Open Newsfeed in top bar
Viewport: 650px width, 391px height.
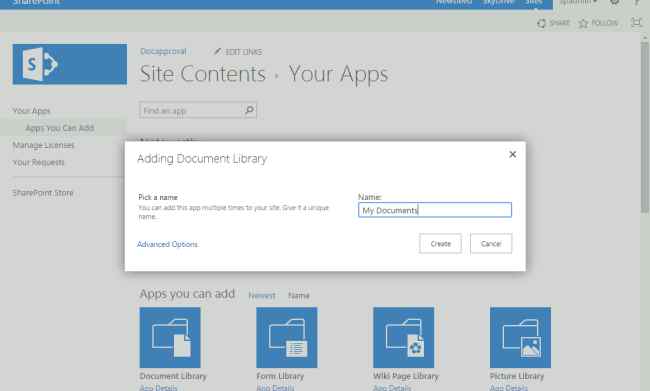coord(454,2)
